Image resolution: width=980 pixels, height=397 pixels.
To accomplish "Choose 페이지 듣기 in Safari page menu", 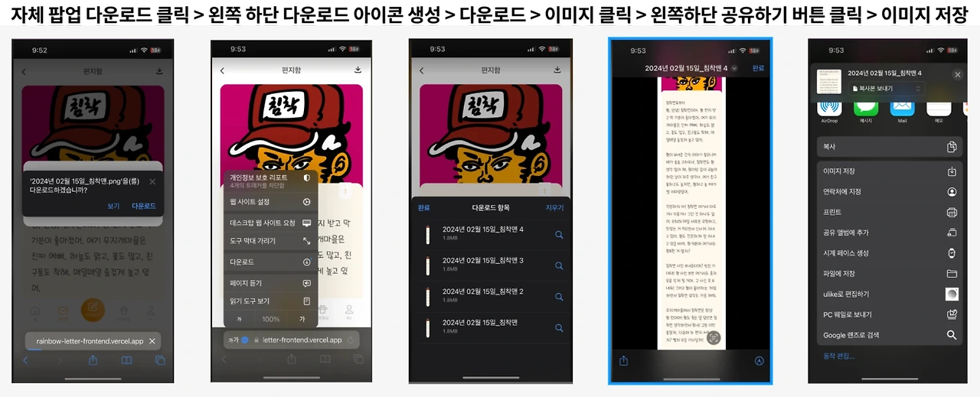I will tap(270, 283).
